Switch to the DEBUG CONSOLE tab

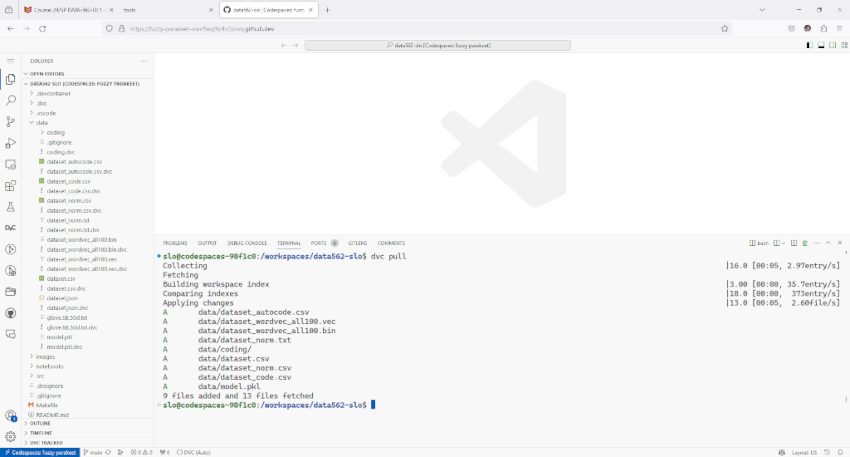point(246,243)
